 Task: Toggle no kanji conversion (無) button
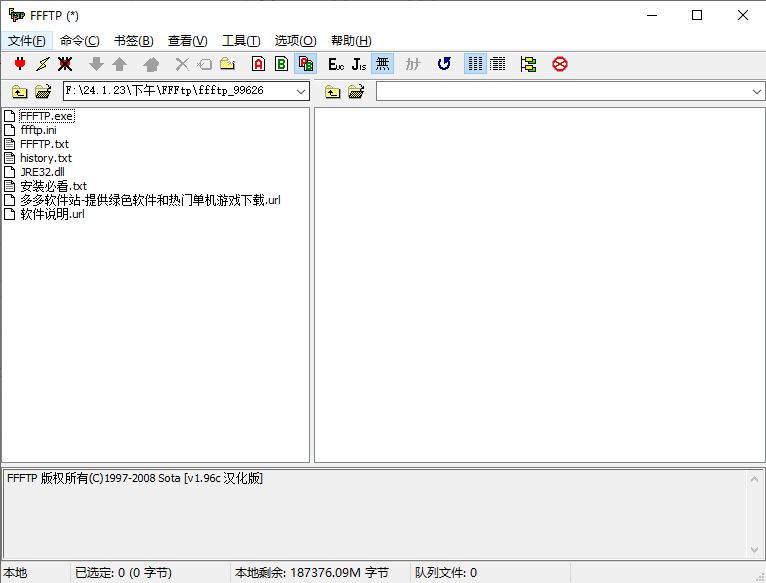coord(383,64)
